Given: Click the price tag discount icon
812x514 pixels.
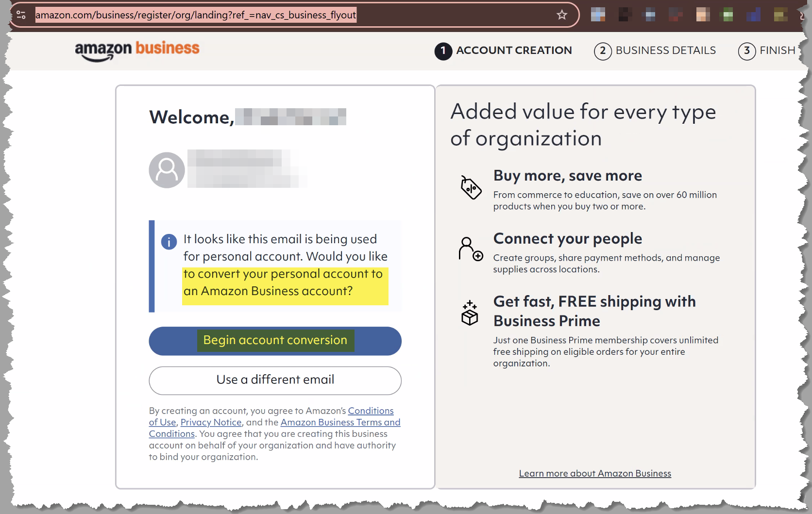Looking at the screenshot, I should [x=471, y=187].
